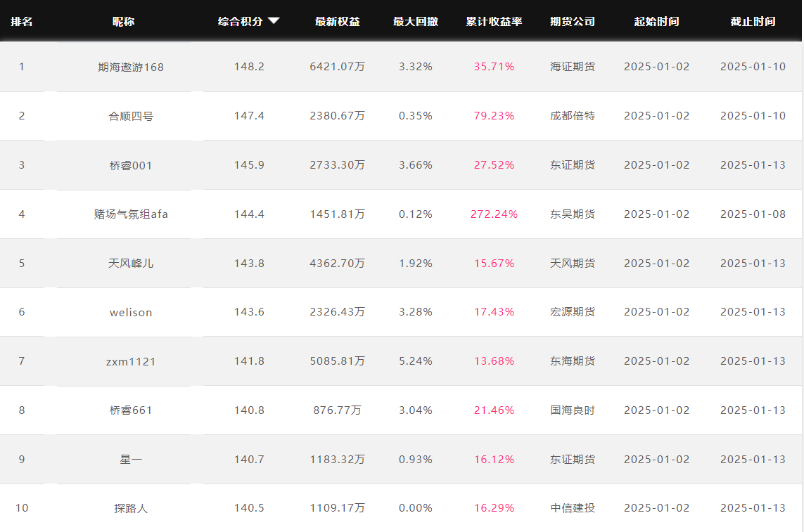This screenshot has width=804, height=532.
Task: Open nickname 桥睿661
Action: coord(131,410)
